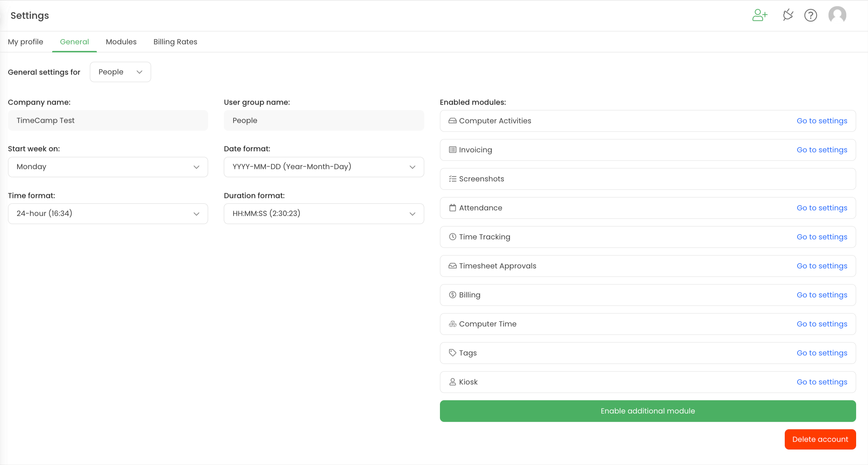Click the user avatar icon
The width and height of the screenshot is (868, 465).
[x=837, y=15]
